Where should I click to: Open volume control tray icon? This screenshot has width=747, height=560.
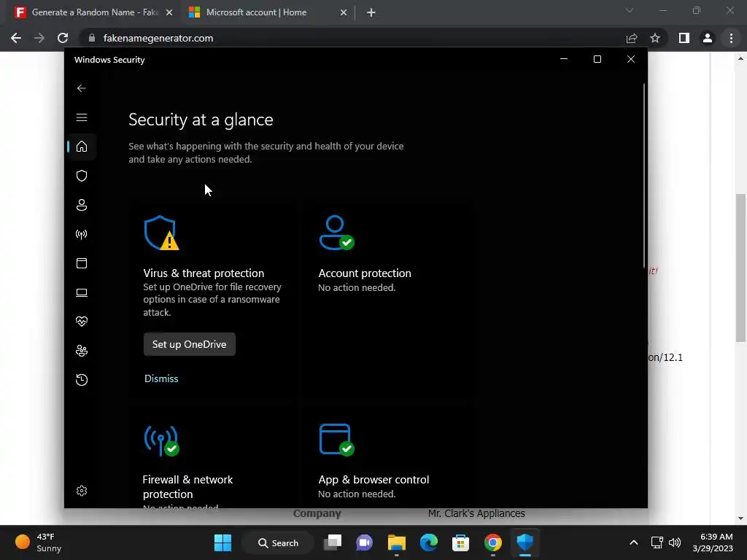click(x=675, y=542)
